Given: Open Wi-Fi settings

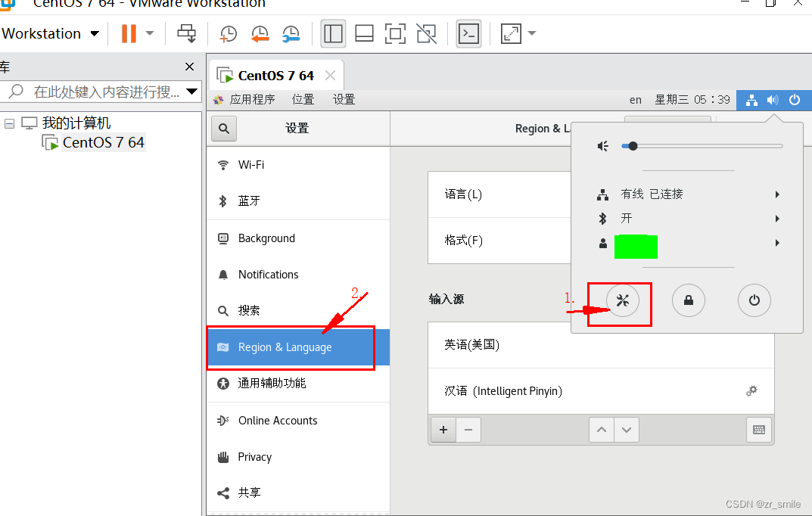Looking at the screenshot, I should coord(298,165).
